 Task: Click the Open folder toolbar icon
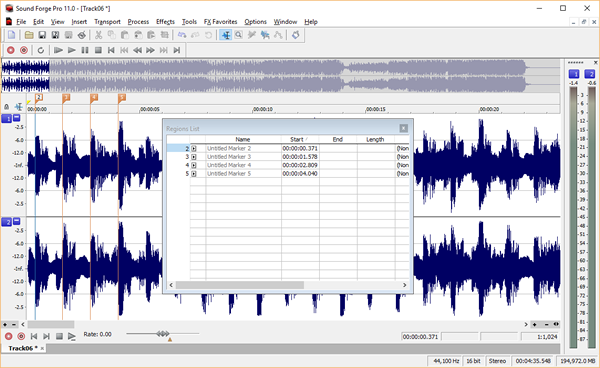coord(29,35)
